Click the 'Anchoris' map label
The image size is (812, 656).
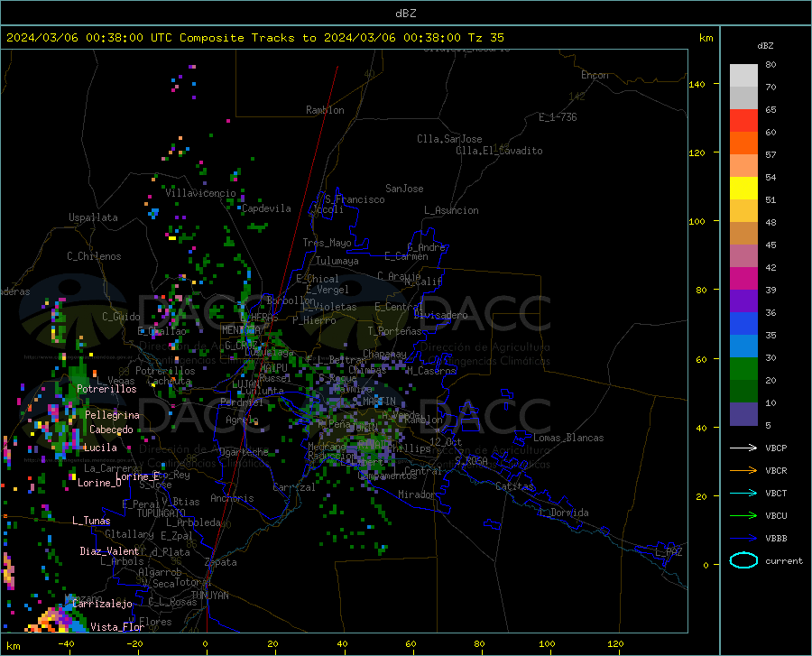coord(232,499)
